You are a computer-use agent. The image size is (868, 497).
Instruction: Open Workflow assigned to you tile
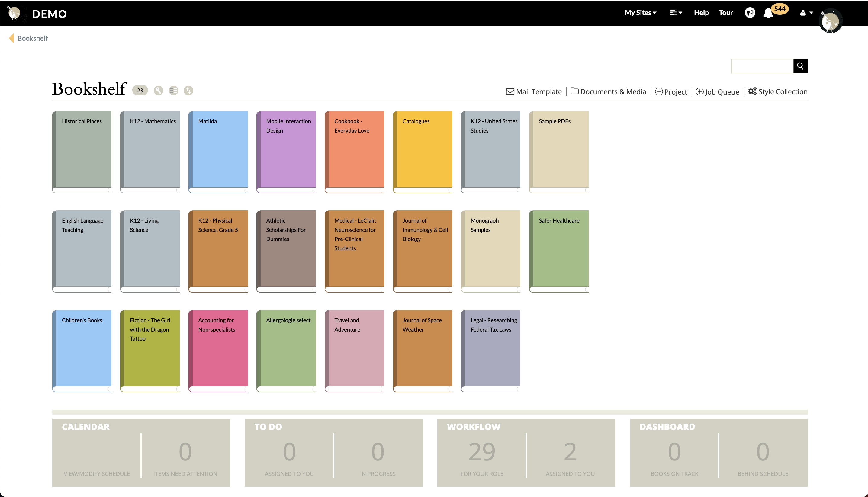click(570, 453)
